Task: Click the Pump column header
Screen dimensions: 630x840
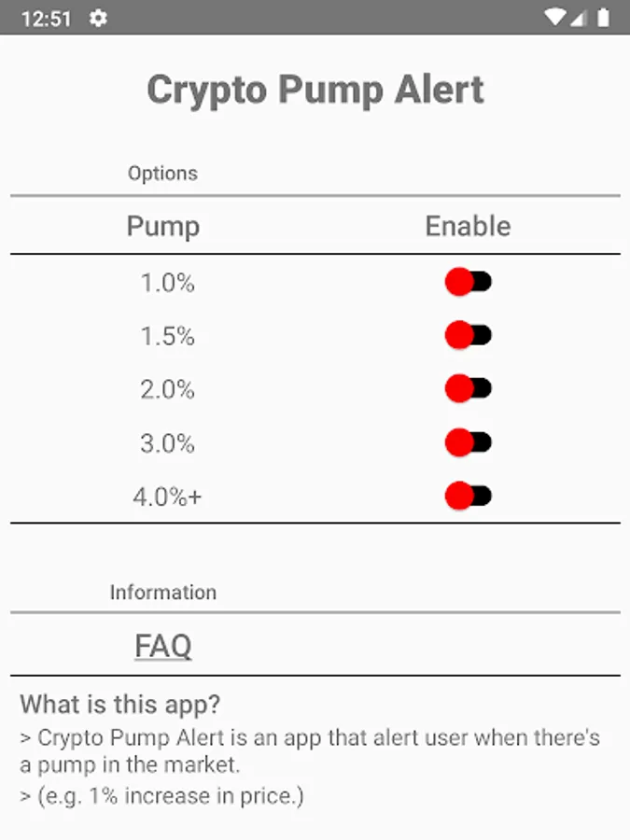Action: (x=163, y=226)
